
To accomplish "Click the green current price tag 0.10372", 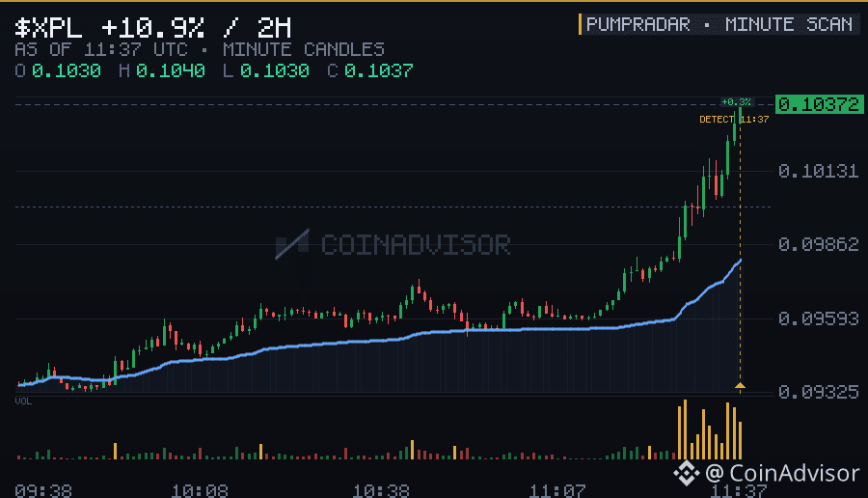I will pos(819,104).
